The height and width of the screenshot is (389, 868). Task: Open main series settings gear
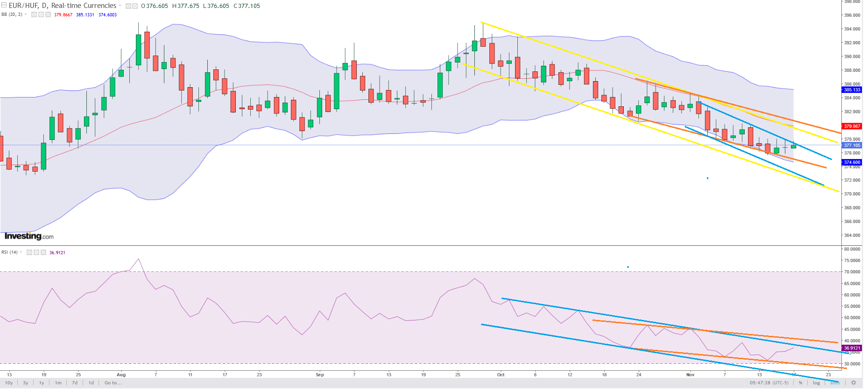point(135,6)
